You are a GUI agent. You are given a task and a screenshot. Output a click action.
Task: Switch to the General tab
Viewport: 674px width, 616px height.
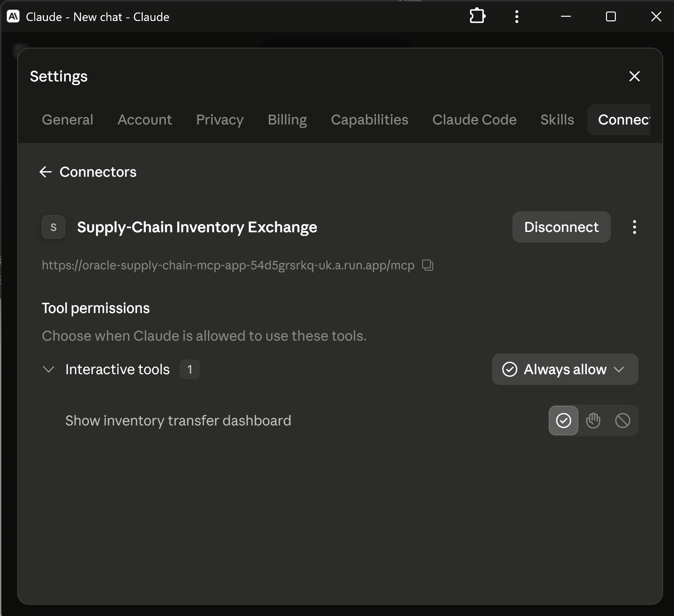tap(68, 120)
